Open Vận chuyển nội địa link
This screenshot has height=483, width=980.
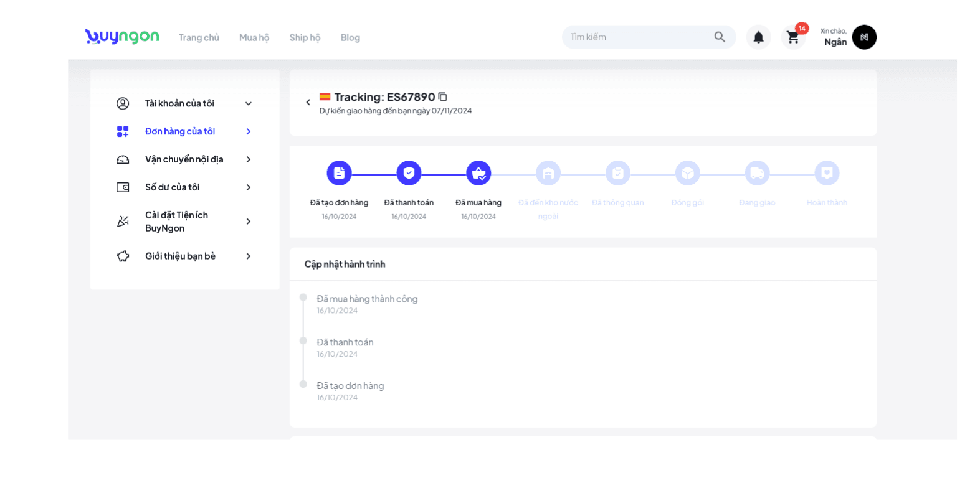pos(184,159)
